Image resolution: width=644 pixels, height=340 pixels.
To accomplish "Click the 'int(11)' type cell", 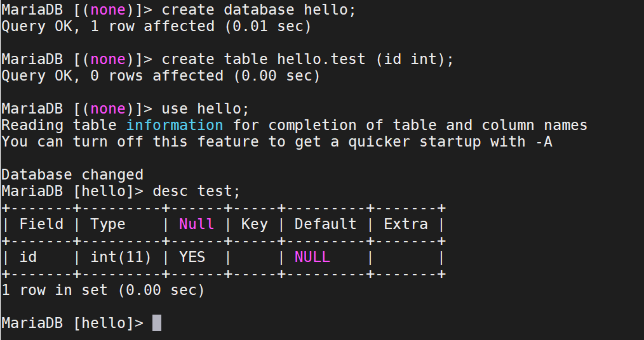I will tap(121, 257).
